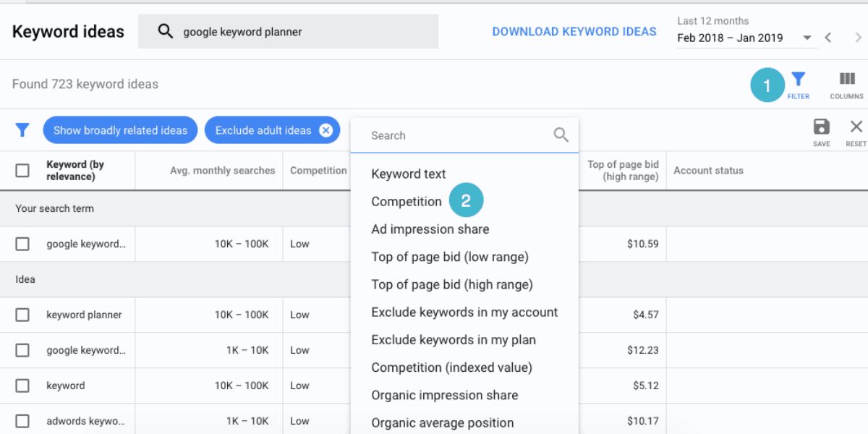
Task: Click the Your search term section label
Action: point(54,208)
